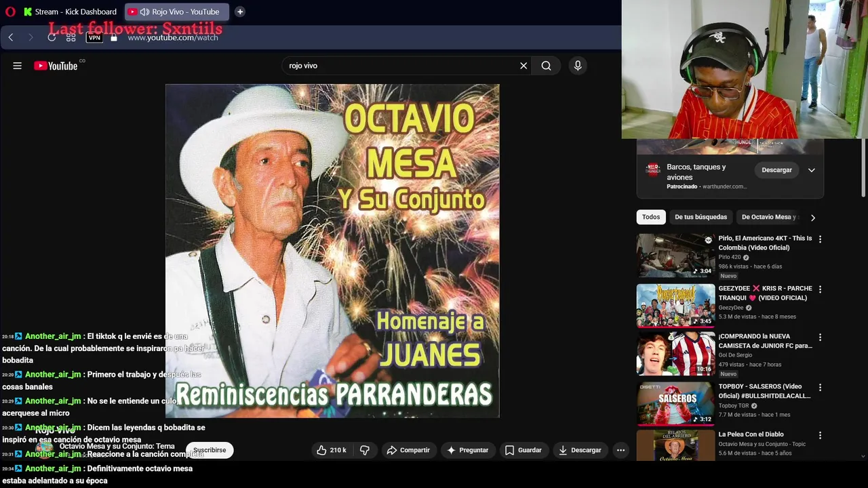Run the search with magnifier button
This screenshot has width=868, height=488.
coord(546,66)
